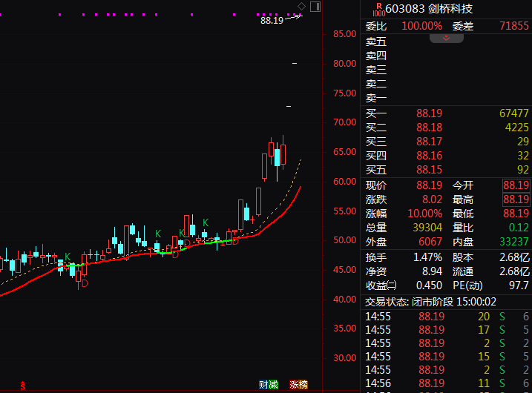The height and width of the screenshot is (393, 532).
Task: Click the 收益(二) earnings label
Action: (381, 285)
